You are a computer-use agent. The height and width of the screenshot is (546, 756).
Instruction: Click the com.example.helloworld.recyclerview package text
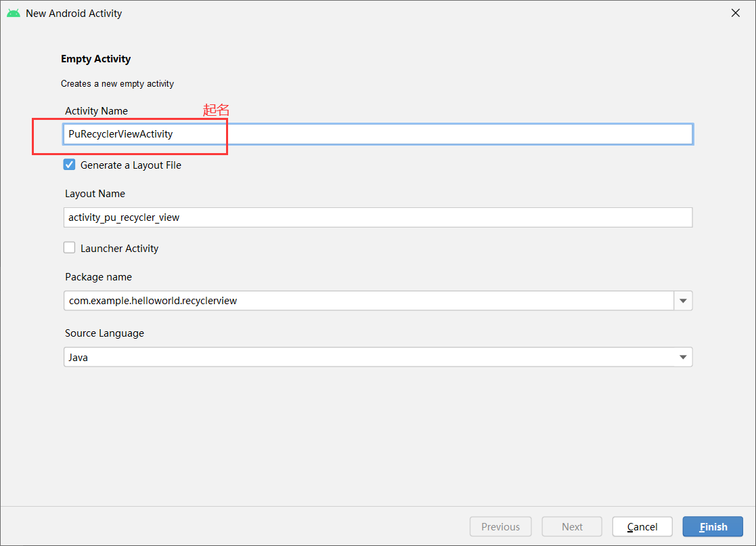153,301
